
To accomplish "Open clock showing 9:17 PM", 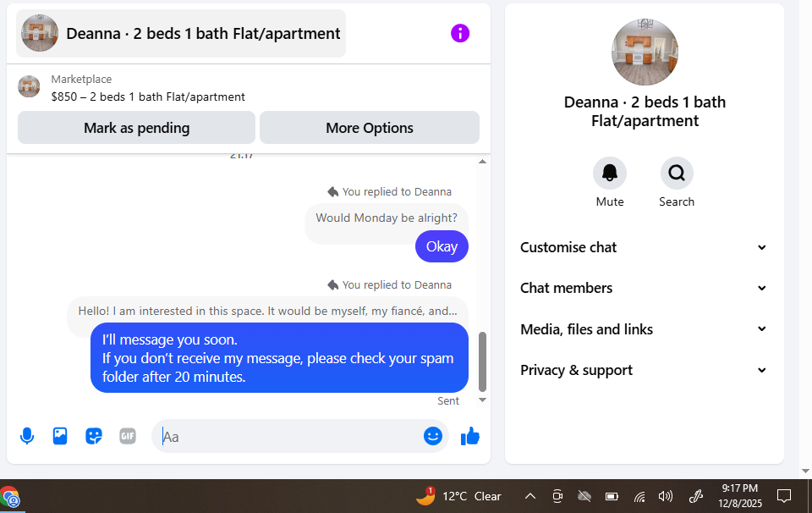I will pos(739,496).
